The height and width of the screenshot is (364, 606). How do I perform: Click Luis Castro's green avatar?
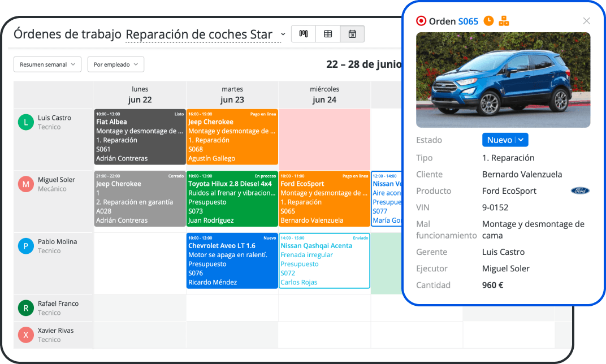click(26, 123)
